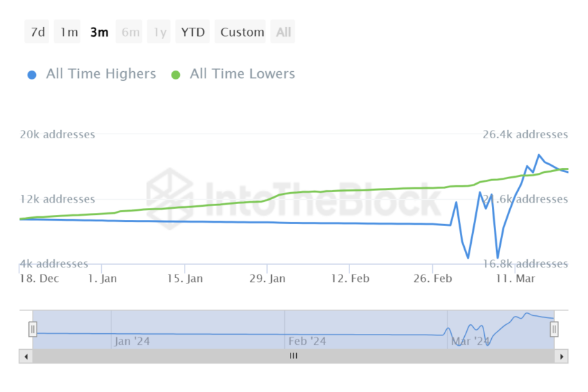Click the green All Time Lowers dot
This screenshot has height=392, width=588.
coord(176,75)
